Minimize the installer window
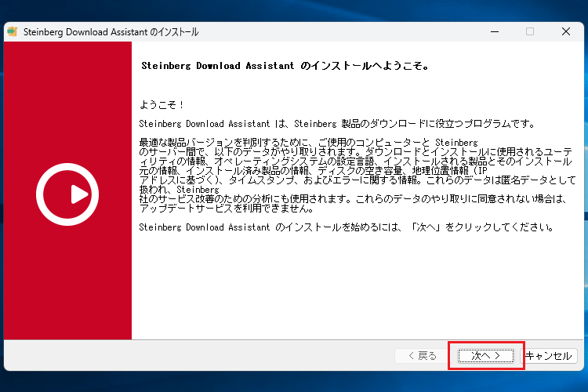The height and width of the screenshot is (392, 588). pyautogui.click(x=494, y=32)
